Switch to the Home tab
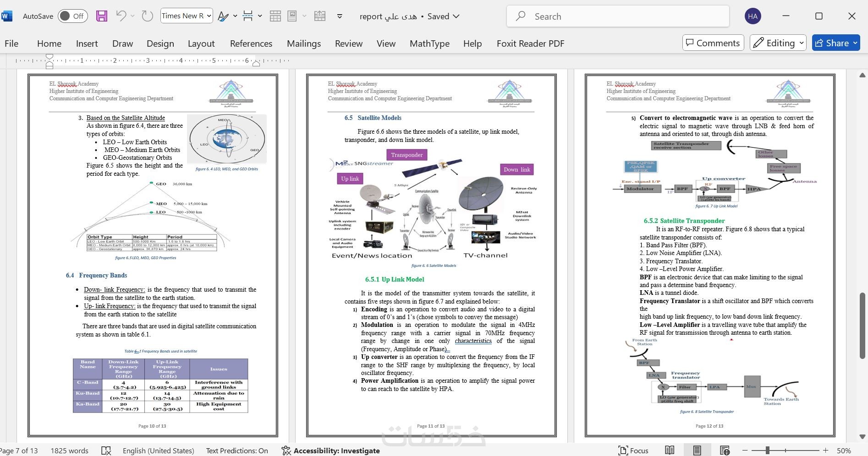The width and height of the screenshot is (868, 456). tap(49, 43)
